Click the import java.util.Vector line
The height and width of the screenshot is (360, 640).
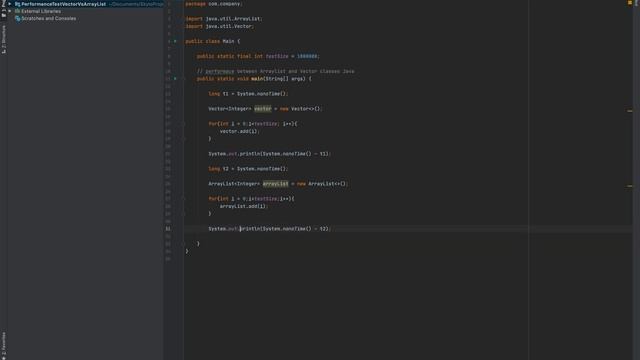coord(220,26)
